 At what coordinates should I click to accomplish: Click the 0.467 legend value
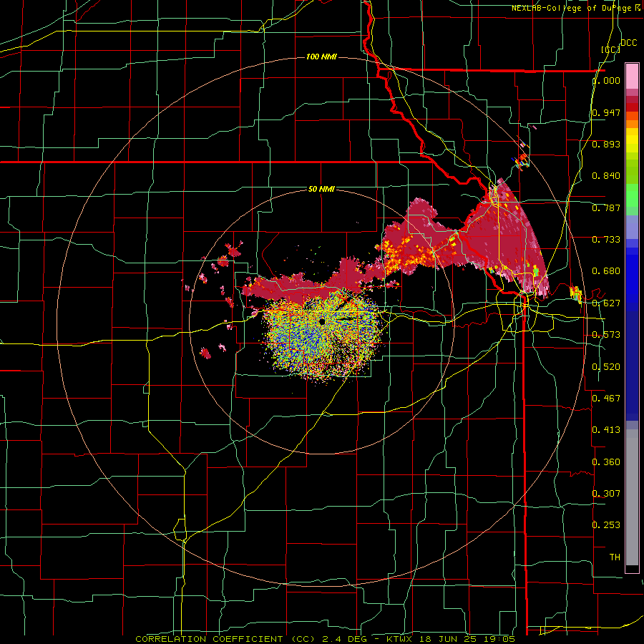coord(606,399)
